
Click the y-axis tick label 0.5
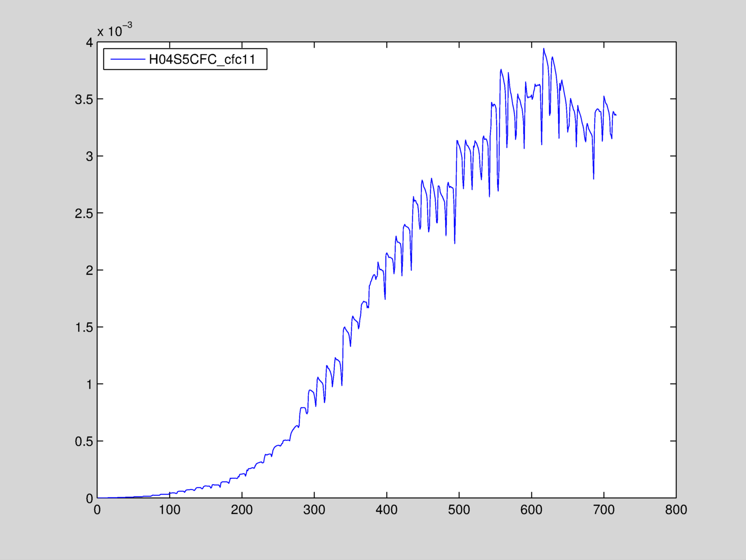[84, 441]
